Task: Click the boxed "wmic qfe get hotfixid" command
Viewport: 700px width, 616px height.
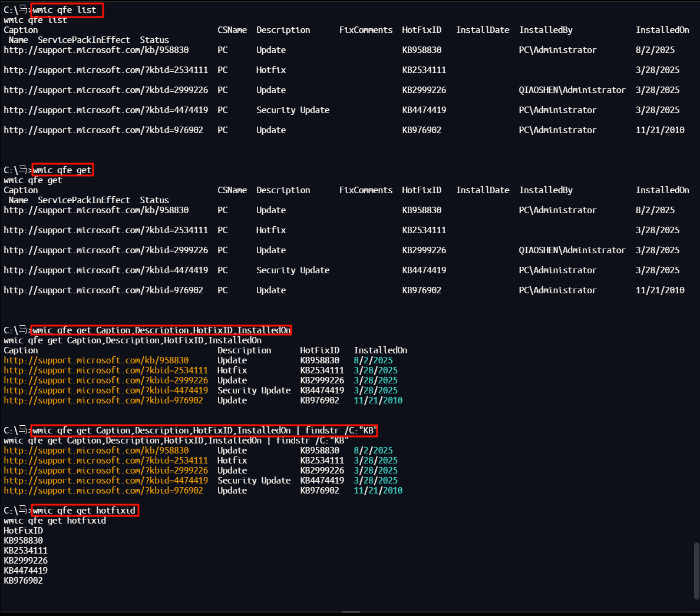Action: 85,511
